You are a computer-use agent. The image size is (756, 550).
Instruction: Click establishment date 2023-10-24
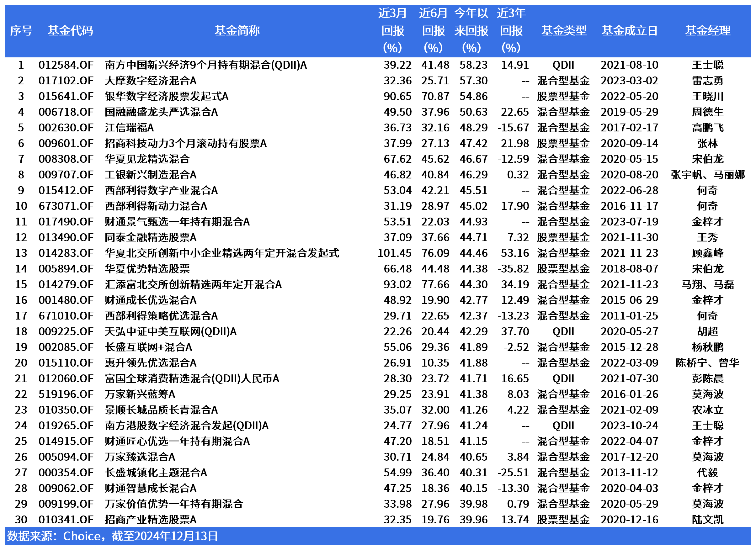(629, 425)
